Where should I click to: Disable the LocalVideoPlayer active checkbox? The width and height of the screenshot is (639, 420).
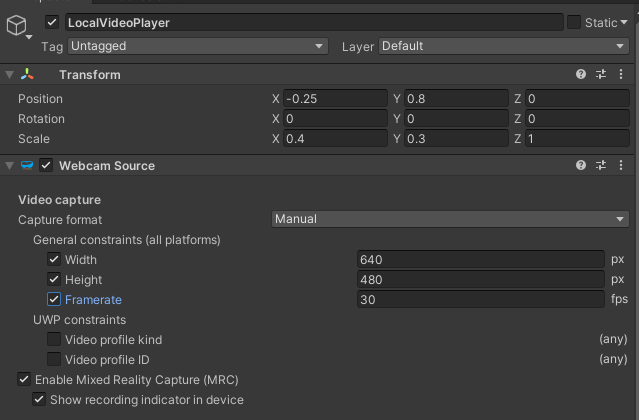(x=52, y=22)
